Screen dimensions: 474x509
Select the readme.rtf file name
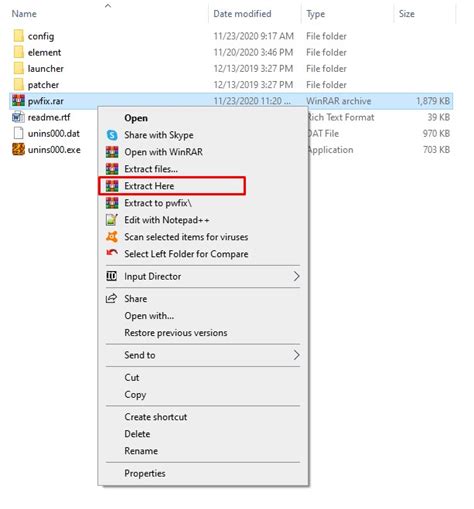click(49, 117)
